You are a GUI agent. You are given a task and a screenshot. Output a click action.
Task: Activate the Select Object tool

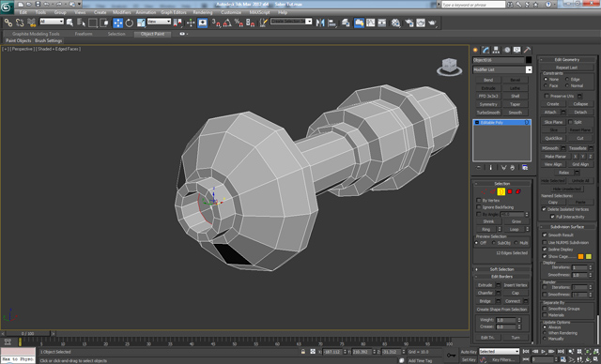point(69,23)
